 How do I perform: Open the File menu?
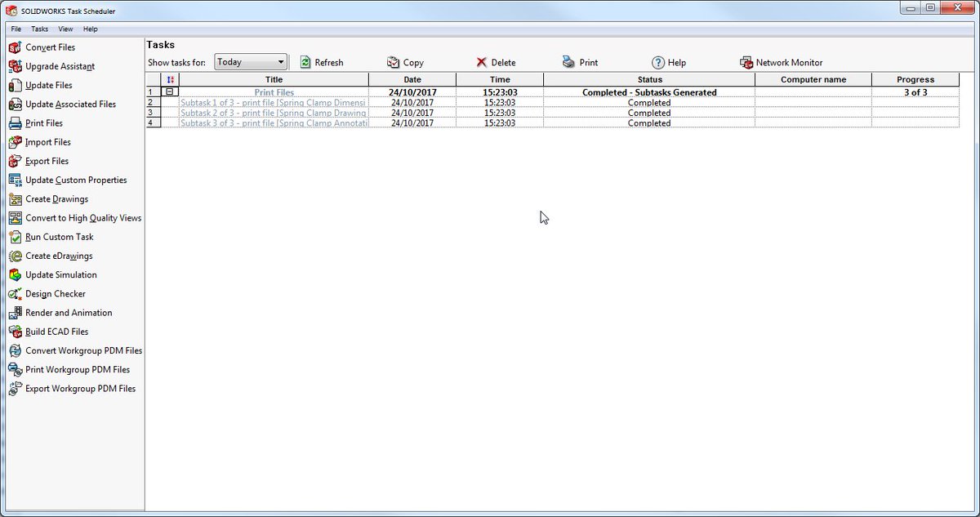[16, 29]
